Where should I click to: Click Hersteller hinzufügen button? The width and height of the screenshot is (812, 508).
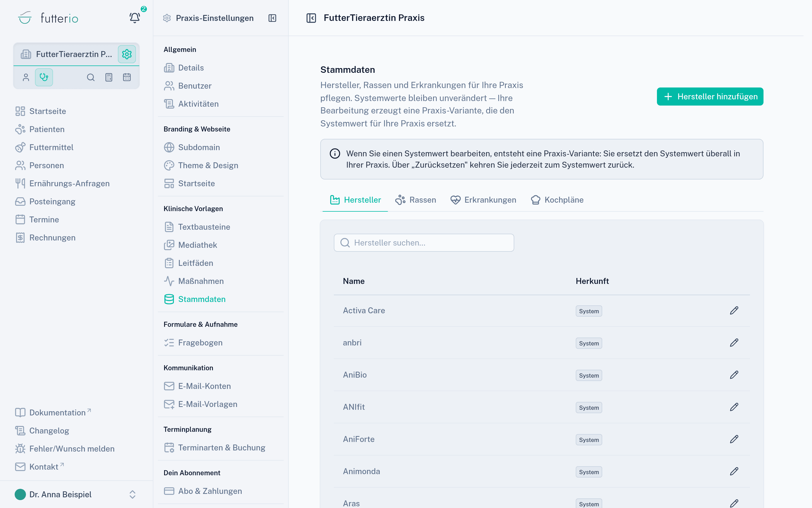[710, 97]
